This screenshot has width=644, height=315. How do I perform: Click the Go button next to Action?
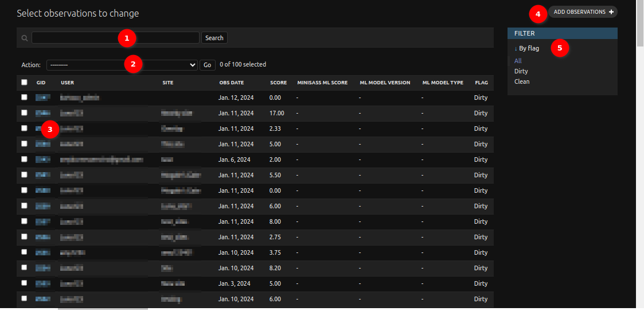tap(208, 65)
